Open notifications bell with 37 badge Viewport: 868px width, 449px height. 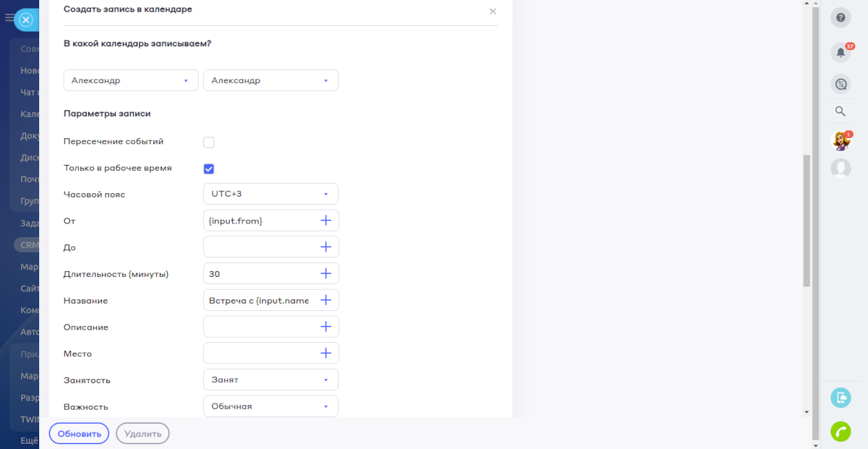[x=840, y=52]
